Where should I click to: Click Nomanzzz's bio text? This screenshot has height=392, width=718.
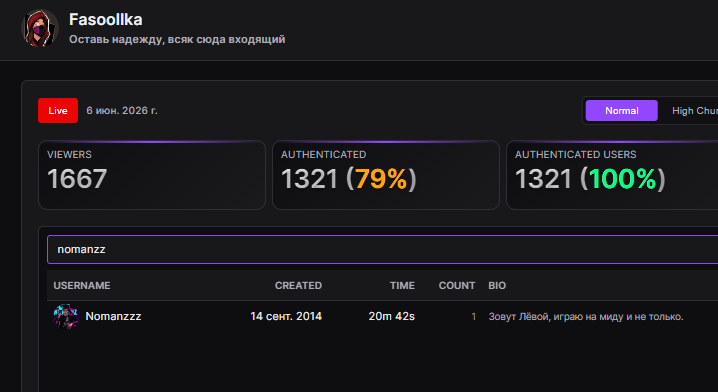click(586, 317)
